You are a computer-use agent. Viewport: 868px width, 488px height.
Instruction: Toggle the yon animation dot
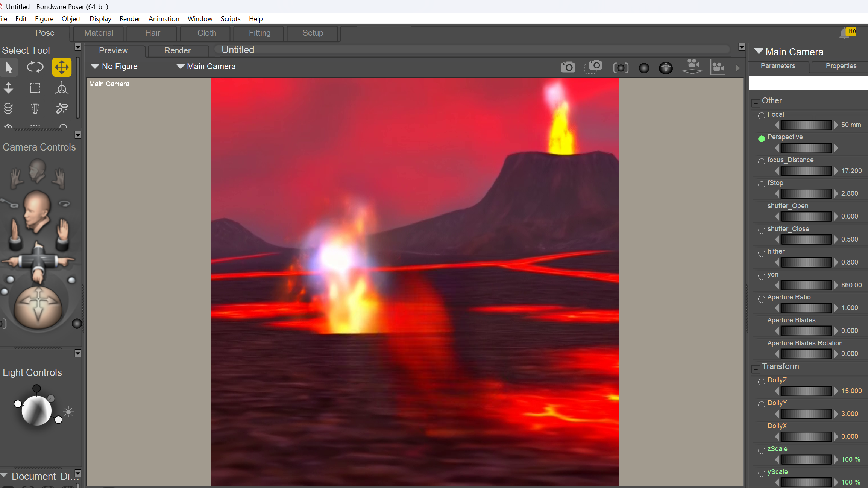762,276
